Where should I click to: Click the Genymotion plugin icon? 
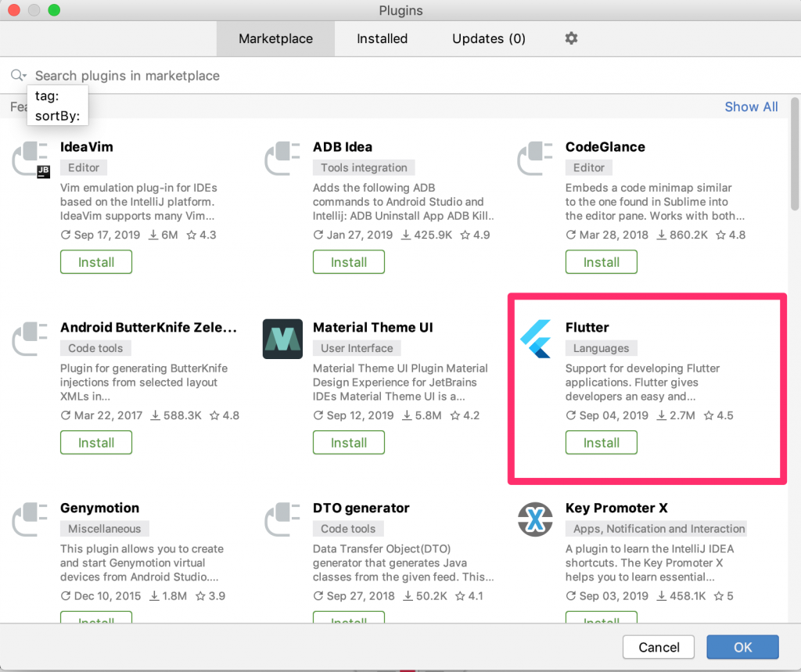pos(30,519)
